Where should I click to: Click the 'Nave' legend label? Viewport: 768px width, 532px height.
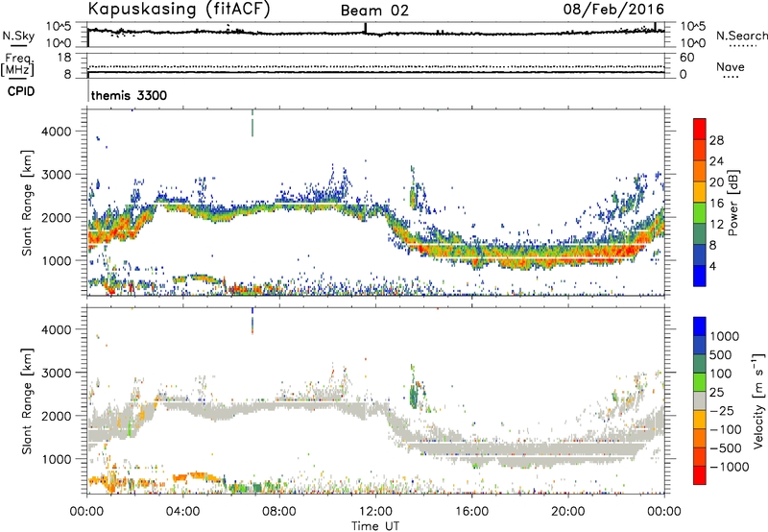click(731, 66)
